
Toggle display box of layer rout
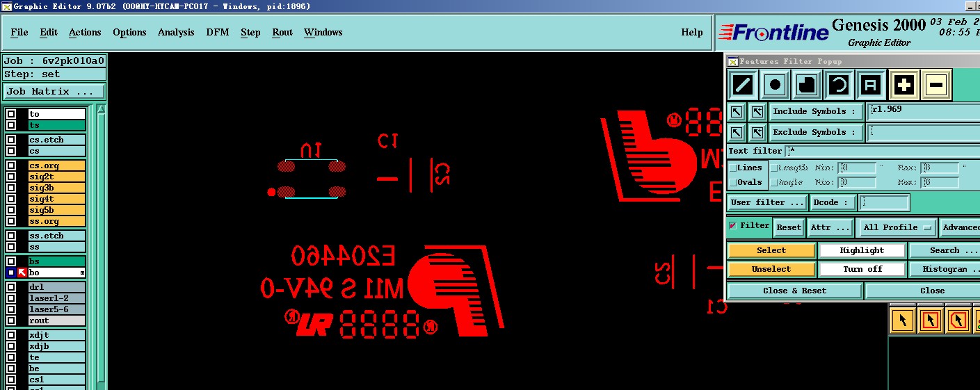click(11, 320)
